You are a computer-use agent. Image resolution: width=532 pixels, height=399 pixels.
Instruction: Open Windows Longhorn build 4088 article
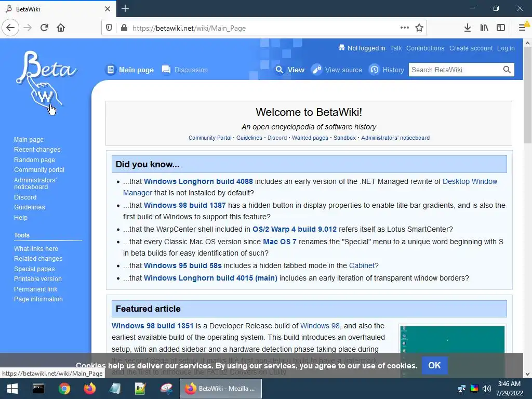pos(198,181)
